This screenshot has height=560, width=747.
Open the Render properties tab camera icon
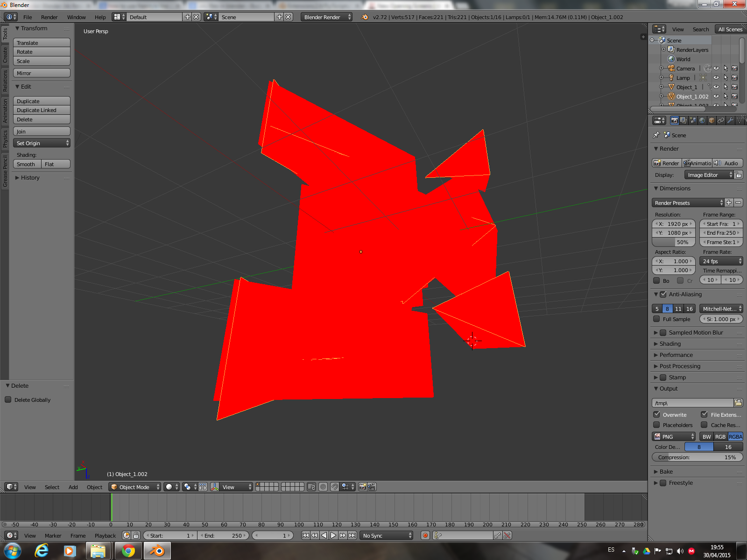(675, 120)
